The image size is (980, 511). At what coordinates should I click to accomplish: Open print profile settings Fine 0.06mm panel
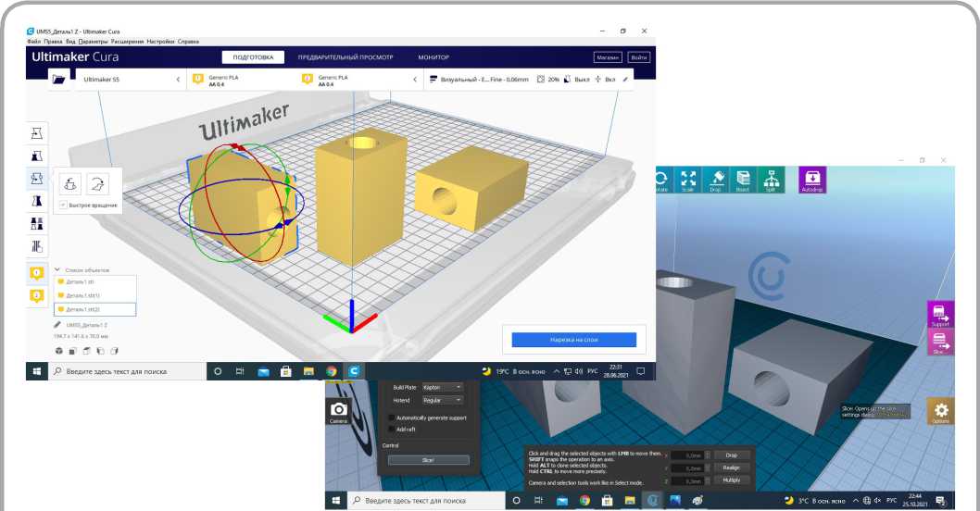pyautogui.click(x=530, y=80)
